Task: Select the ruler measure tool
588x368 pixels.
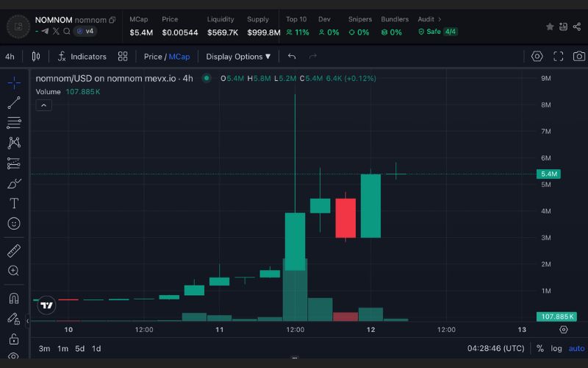Action: click(14, 251)
